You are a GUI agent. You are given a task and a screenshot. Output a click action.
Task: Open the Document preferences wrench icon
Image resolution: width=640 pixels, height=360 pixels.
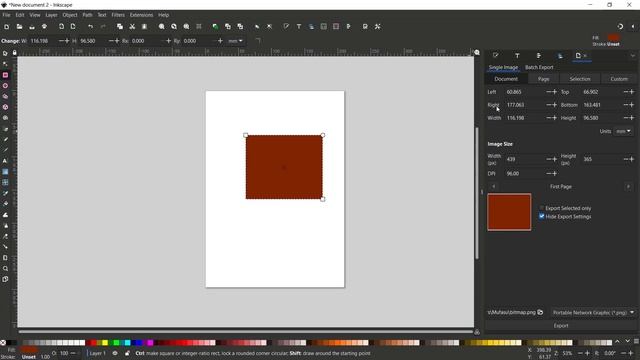tap(378, 27)
